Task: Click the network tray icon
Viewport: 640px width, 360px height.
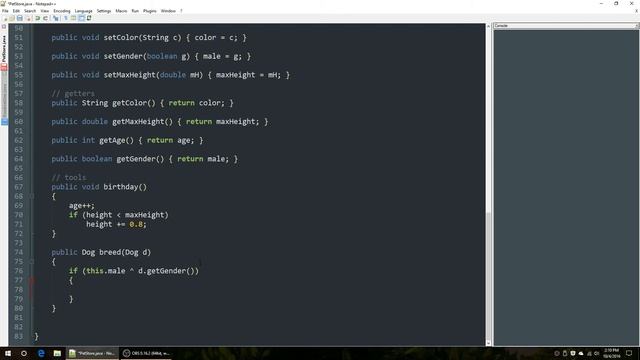Action: (x=589, y=353)
